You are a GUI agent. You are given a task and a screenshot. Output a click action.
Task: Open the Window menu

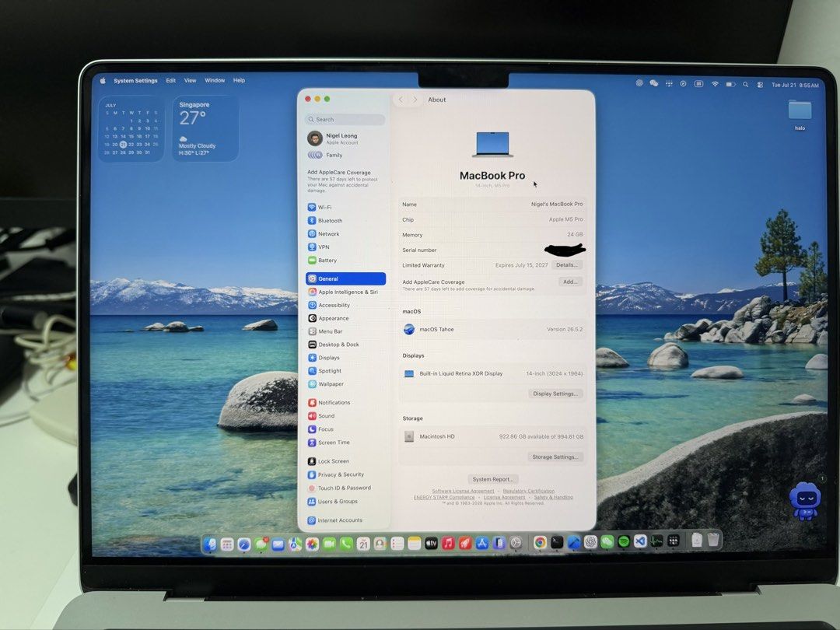[215, 81]
